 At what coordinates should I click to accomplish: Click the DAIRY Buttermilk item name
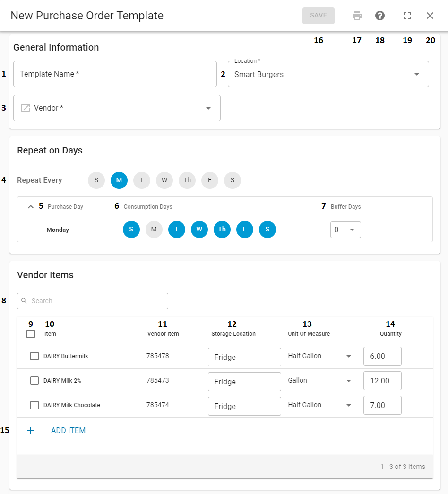[x=66, y=356]
